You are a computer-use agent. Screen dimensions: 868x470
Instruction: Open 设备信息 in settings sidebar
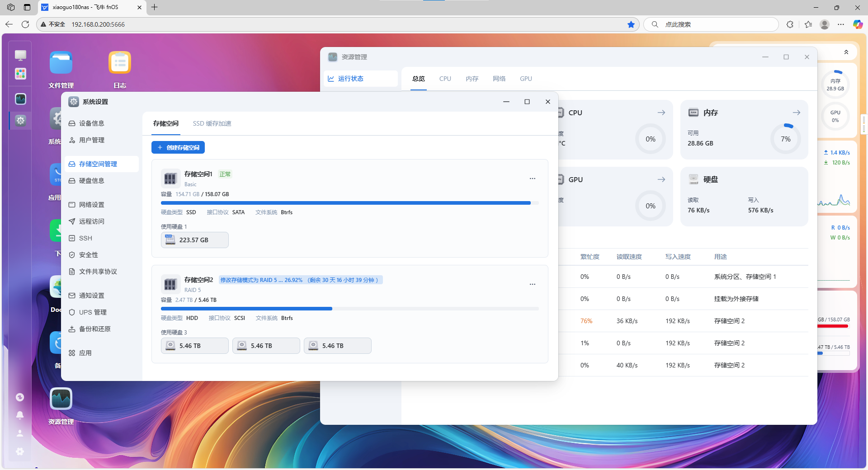click(x=102, y=123)
